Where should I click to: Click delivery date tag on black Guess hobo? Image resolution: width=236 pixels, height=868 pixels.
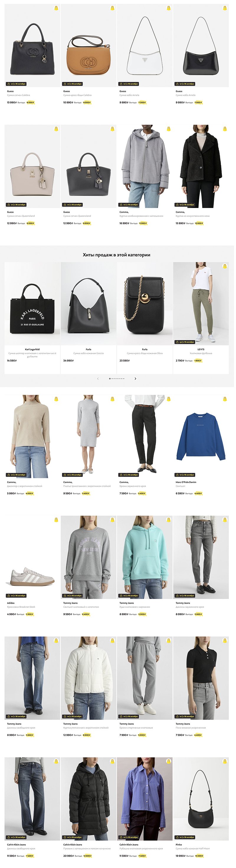185,84
